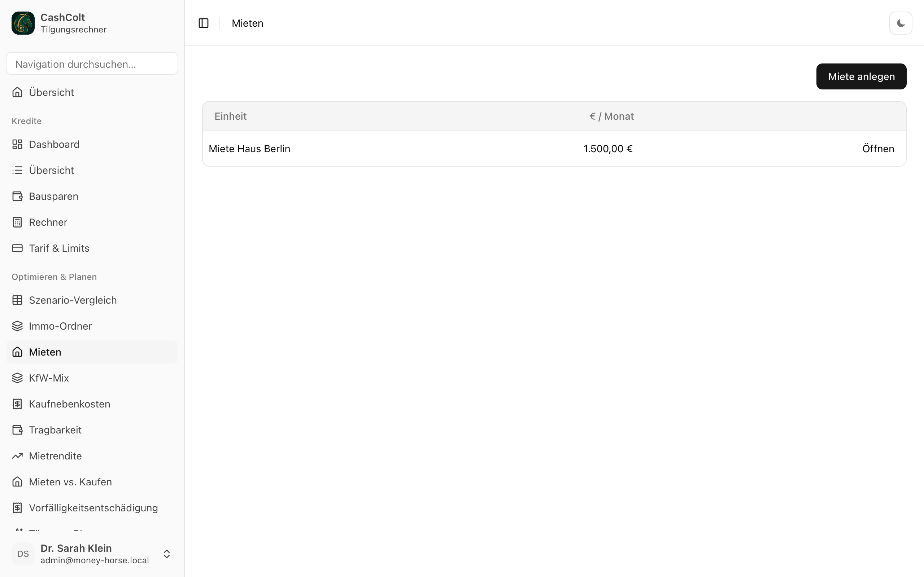
Task: Click the Miete anlegen button
Action: point(861,76)
